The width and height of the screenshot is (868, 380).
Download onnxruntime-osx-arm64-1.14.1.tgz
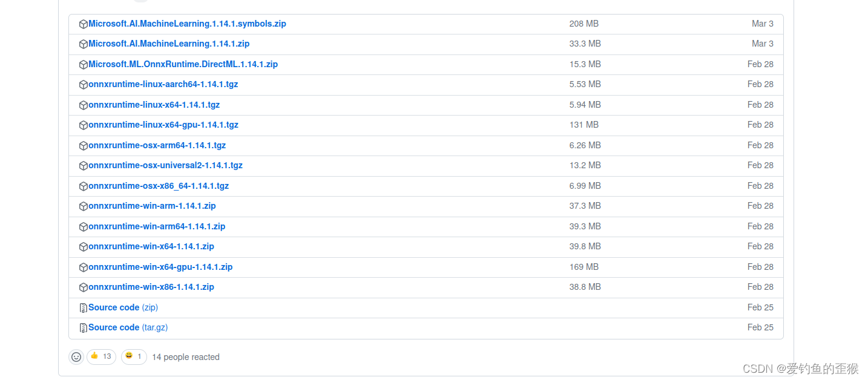[x=157, y=145]
